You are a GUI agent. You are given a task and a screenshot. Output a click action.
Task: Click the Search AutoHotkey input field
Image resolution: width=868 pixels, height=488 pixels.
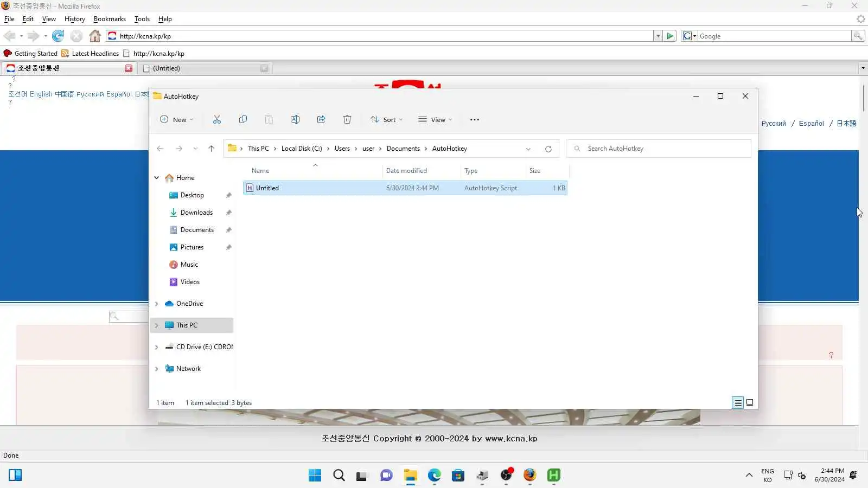click(659, 149)
